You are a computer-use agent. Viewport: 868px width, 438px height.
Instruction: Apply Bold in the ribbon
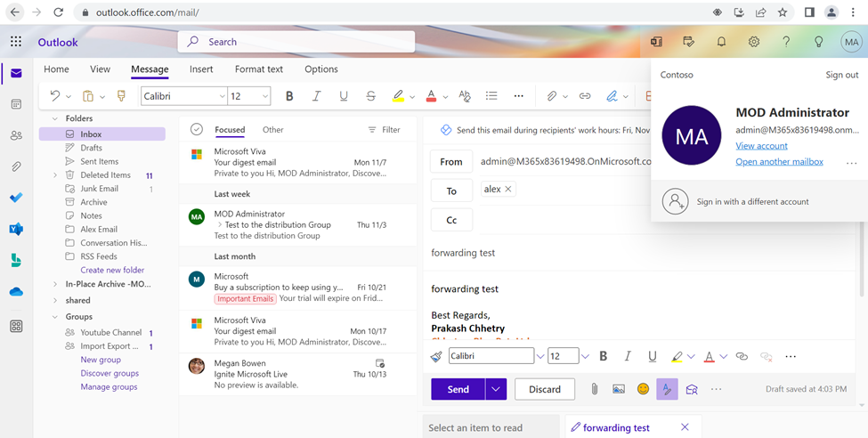(289, 96)
